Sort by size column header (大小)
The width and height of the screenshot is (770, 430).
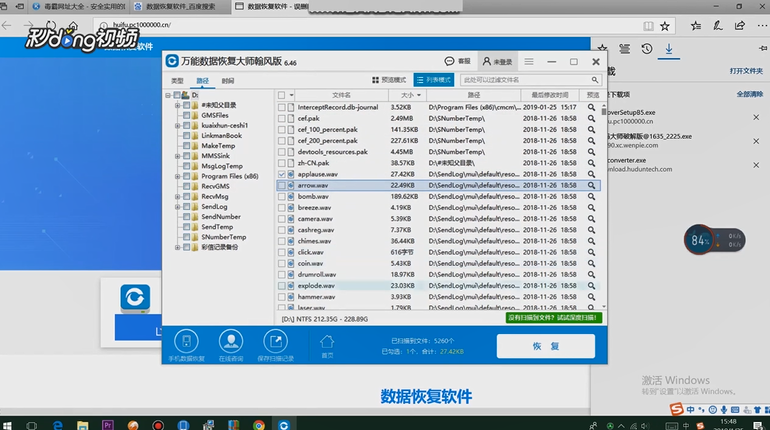(408, 95)
